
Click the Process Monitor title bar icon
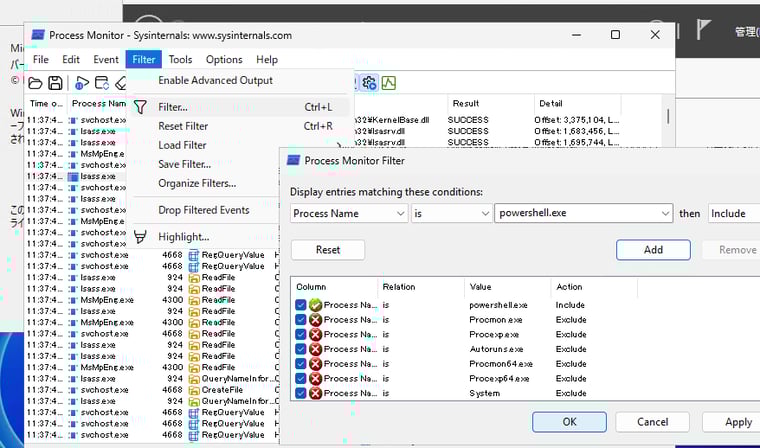pyautogui.click(x=38, y=35)
